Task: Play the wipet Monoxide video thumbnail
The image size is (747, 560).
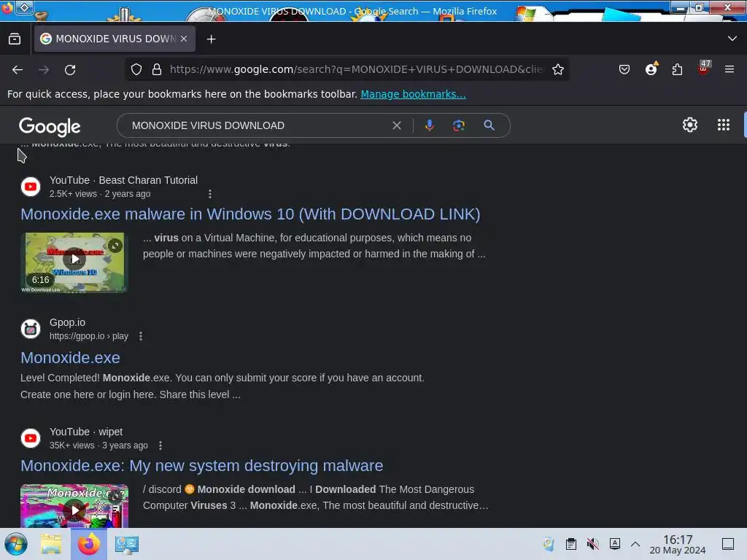Action: pos(74,506)
